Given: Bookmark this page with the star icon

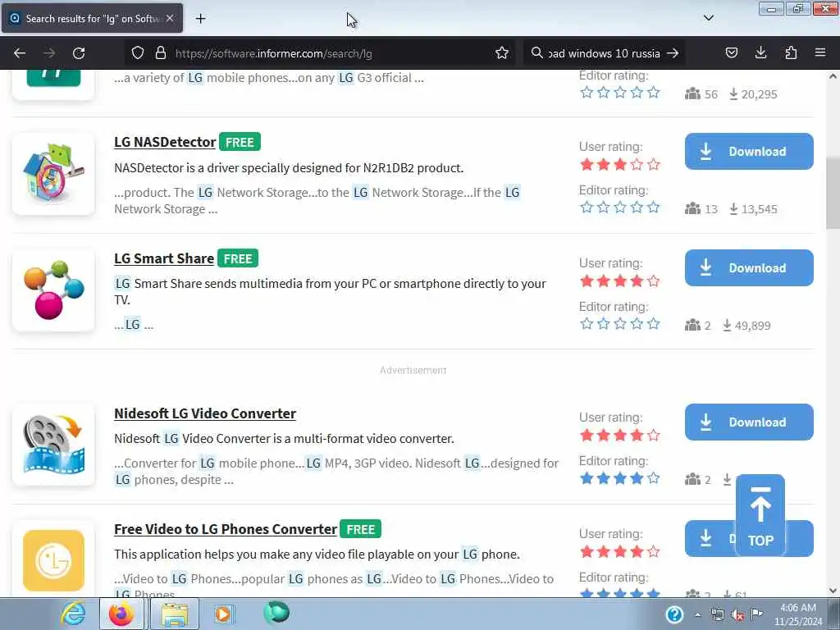Looking at the screenshot, I should click(501, 53).
